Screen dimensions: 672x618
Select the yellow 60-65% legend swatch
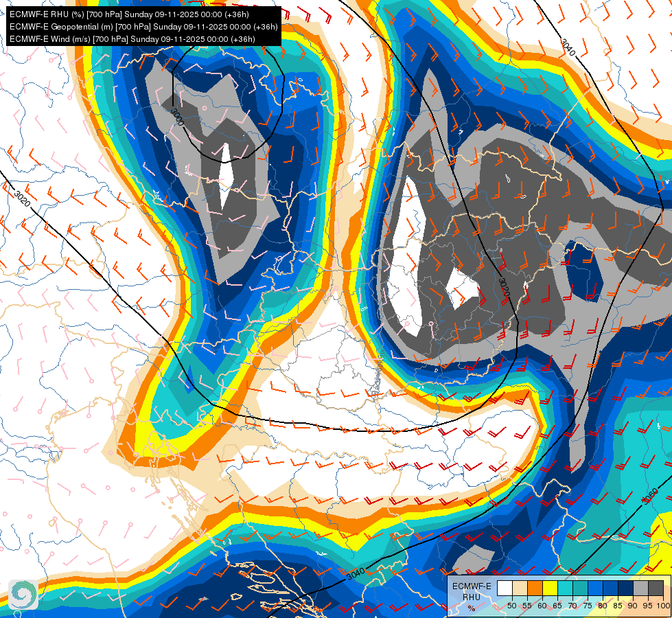pos(551,588)
